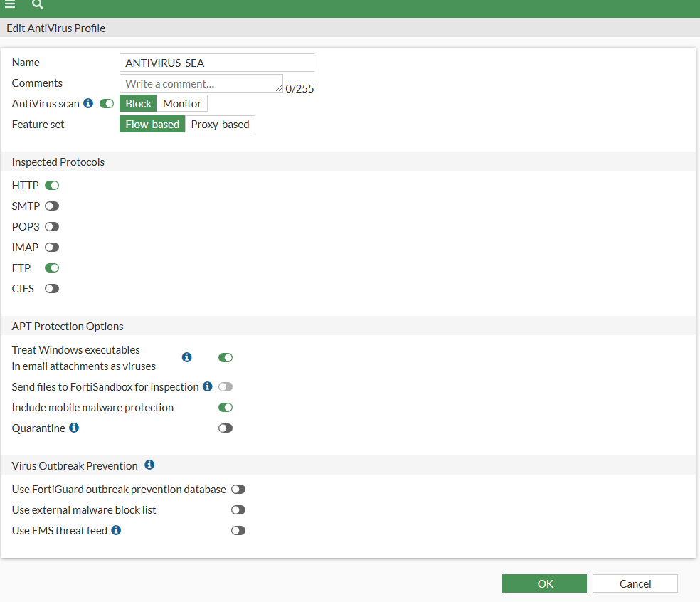Click the Comments text area
The image size is (700, 602).
pos(201,83)
